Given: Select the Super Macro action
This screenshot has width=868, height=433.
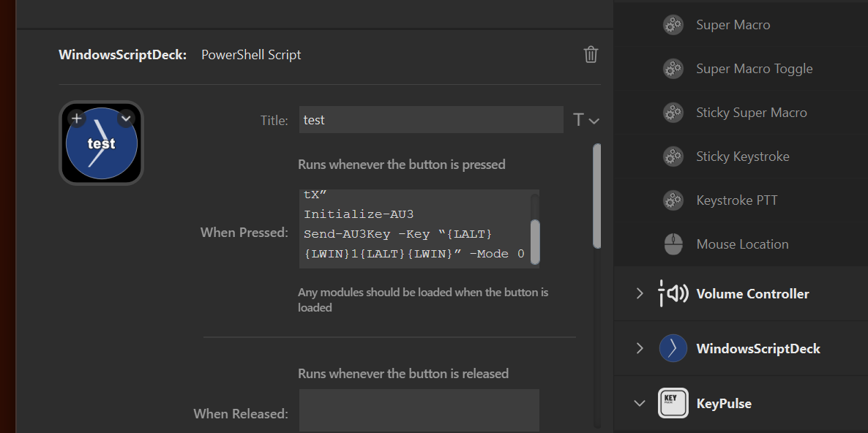Looking at the screenshot, I should click(733, 25).
